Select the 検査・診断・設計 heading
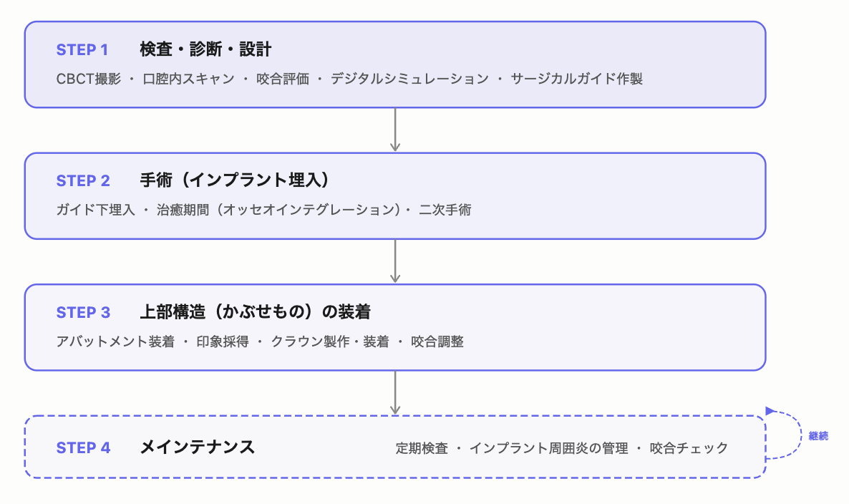The width and height of the screenshot is (849, 504). (205, 49)
